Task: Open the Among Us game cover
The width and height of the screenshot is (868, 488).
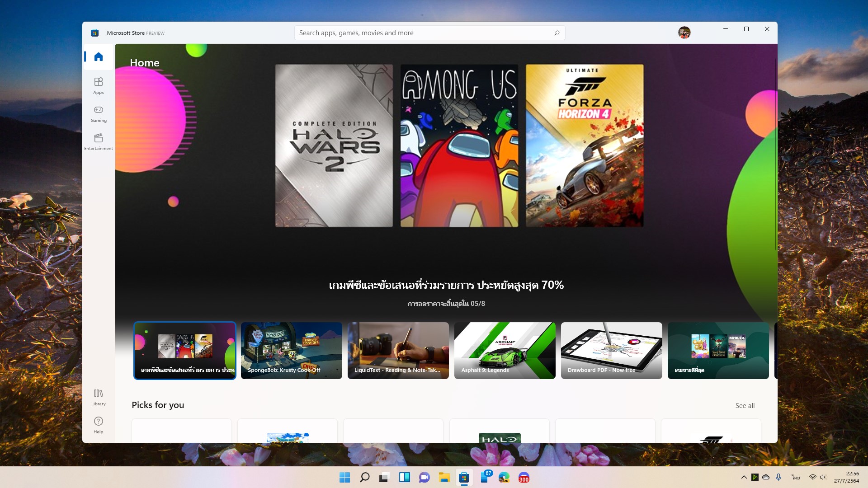Action: (x=459, y=145)
